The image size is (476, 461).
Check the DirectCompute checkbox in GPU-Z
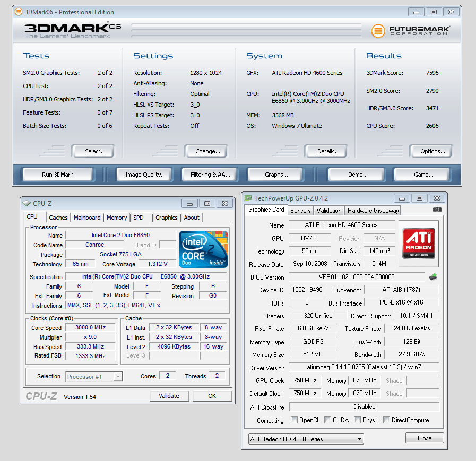pyautogui.click(x=386, y=420)
